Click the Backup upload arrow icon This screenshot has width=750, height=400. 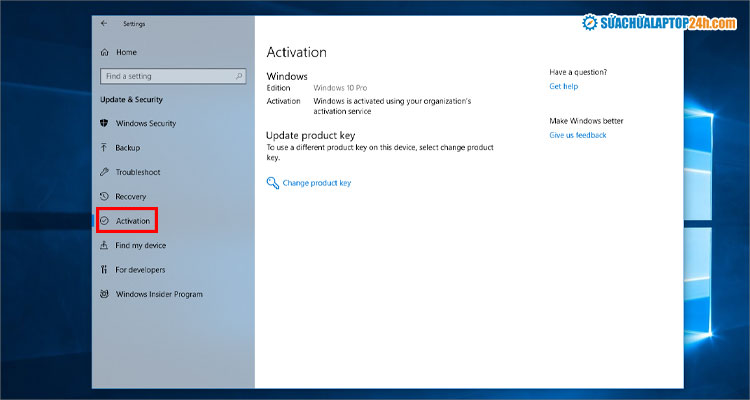point(105,148)
